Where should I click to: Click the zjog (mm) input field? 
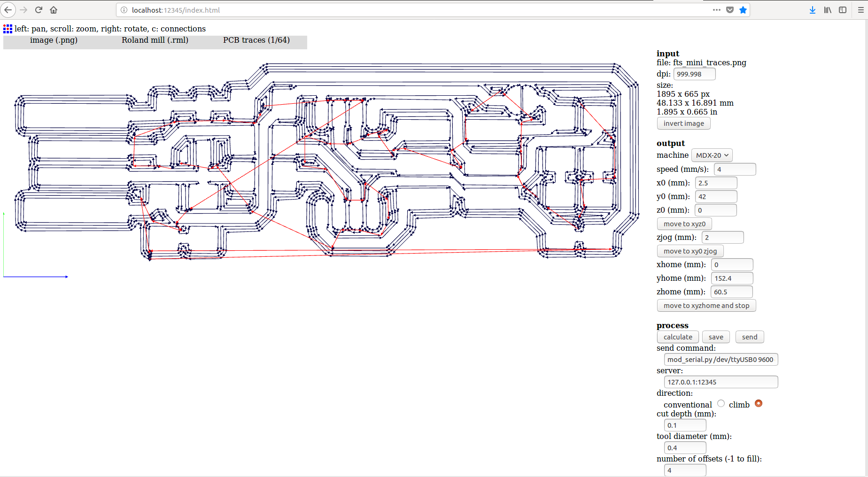coord(723,238)
